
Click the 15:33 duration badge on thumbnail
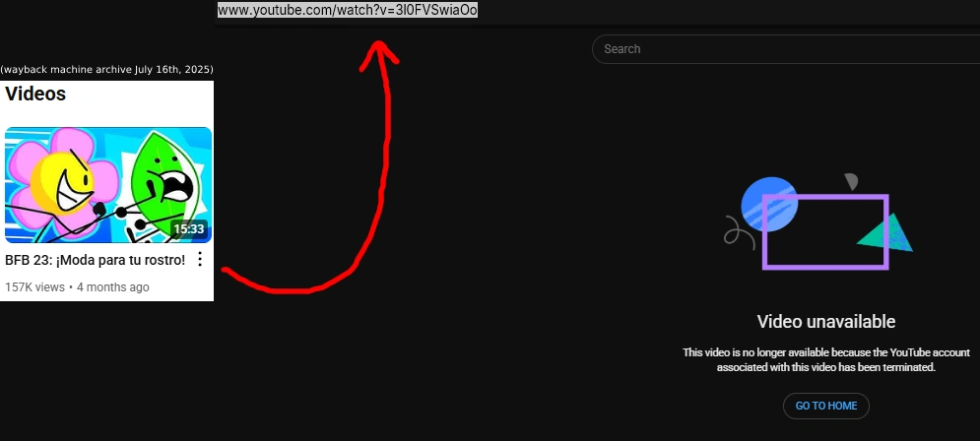click(189, 229)
